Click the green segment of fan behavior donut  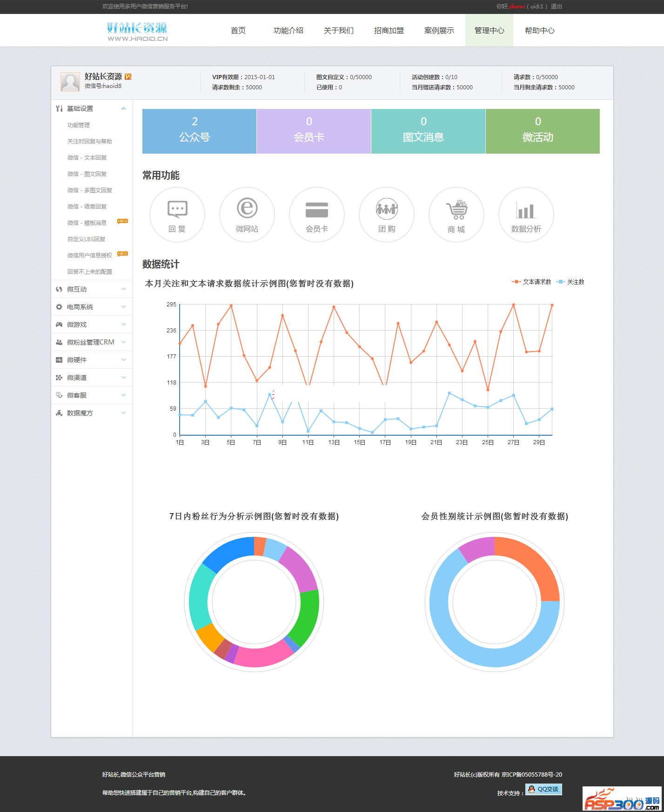click(306, 617)
